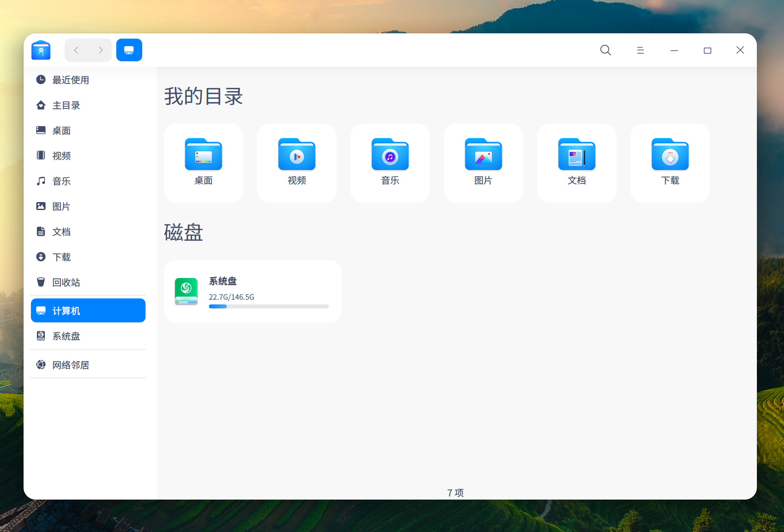This screenshot has height=532, width=784.
Task: Open the 桌面 folder card
Action: 203,163
